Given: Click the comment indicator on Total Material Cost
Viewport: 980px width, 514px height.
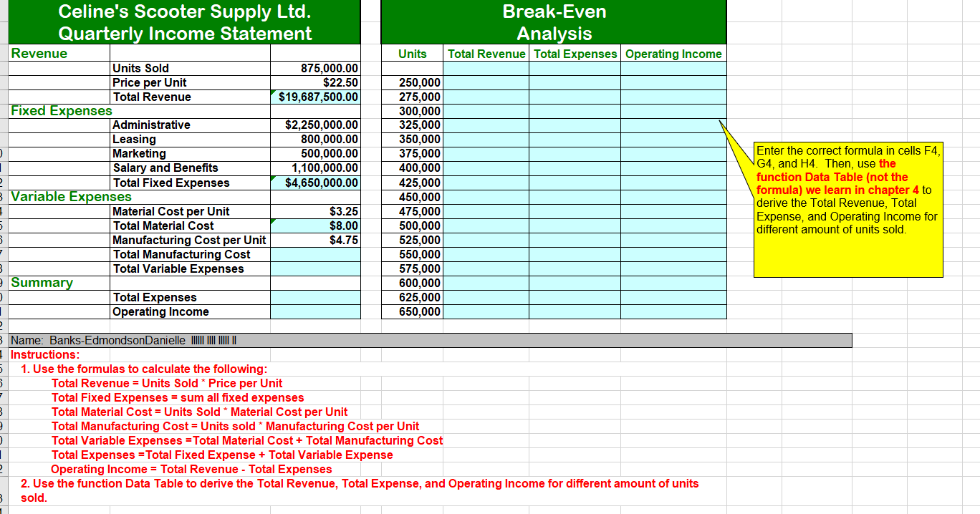Looking at the screenshot, I should coord(273,222).
